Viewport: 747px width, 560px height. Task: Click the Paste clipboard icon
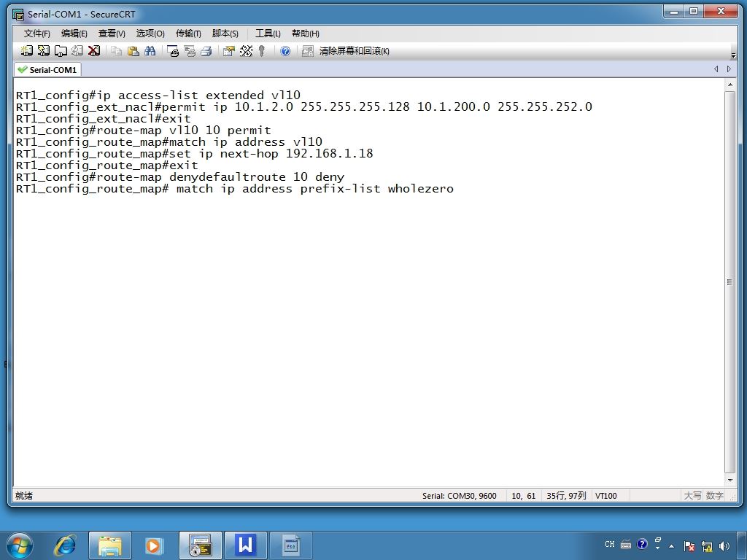point(133,51)
